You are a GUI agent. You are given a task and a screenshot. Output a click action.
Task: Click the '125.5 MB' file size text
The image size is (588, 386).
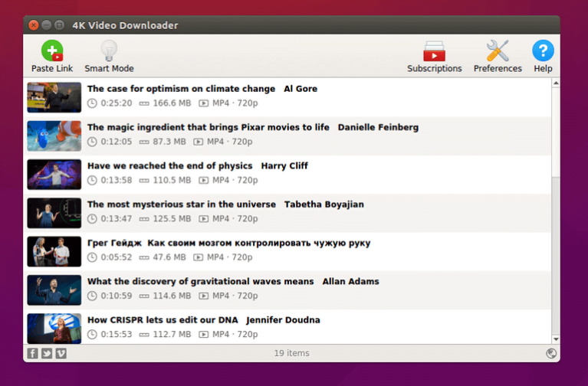tap(172, 218)
